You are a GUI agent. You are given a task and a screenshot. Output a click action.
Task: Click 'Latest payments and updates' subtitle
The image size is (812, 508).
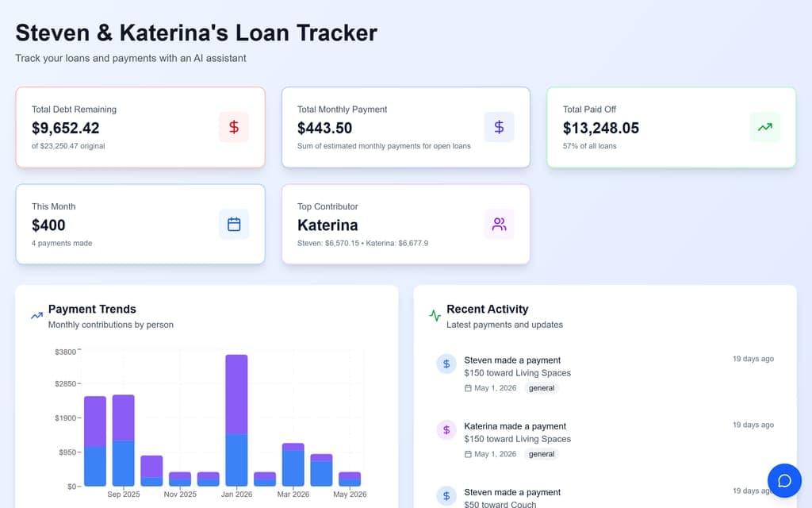click(504, 325)
